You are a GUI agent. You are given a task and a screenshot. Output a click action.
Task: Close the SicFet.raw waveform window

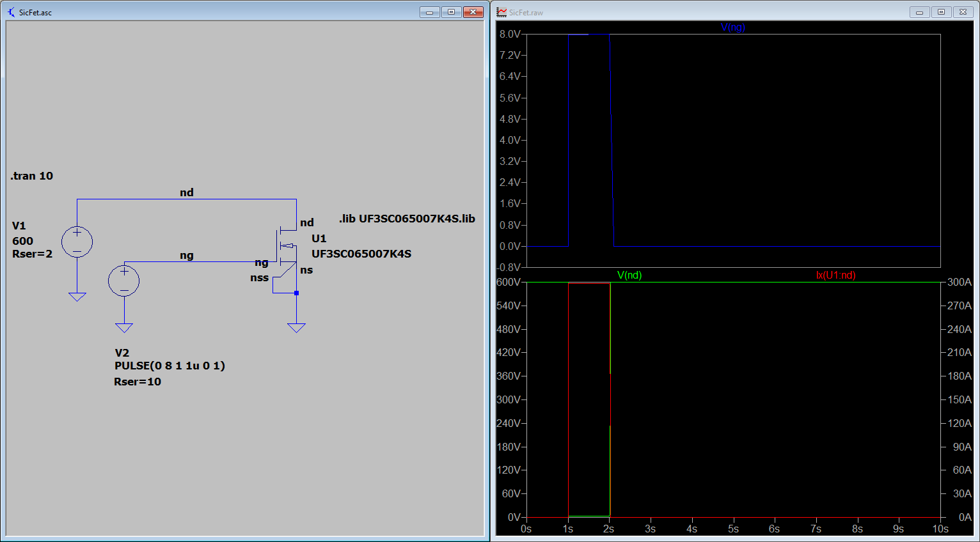click(x=963, y=12)
